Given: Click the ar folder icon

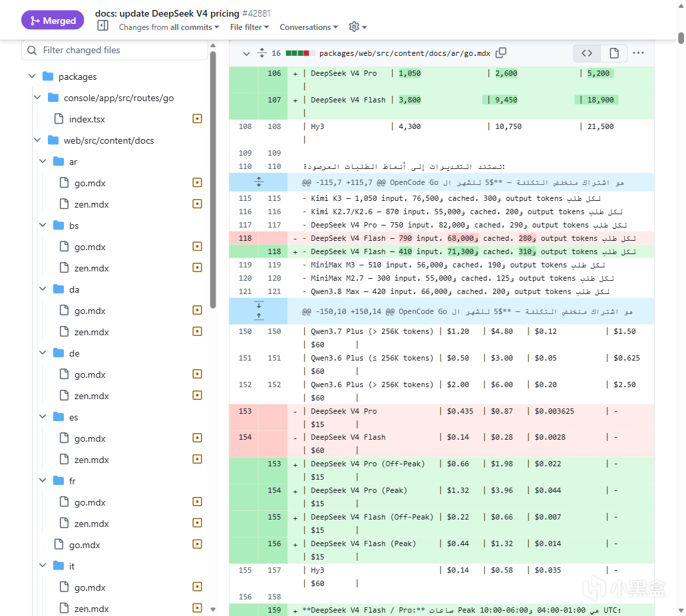Looking at the screenshot, I should coord(58,161).
